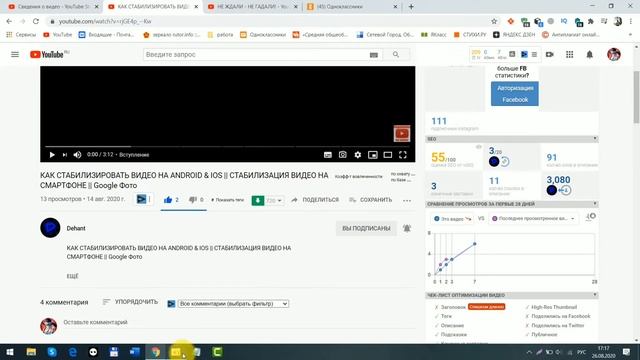Open the account avatar menu
Viewport: 640px width, 360px height.
point(613,54)
